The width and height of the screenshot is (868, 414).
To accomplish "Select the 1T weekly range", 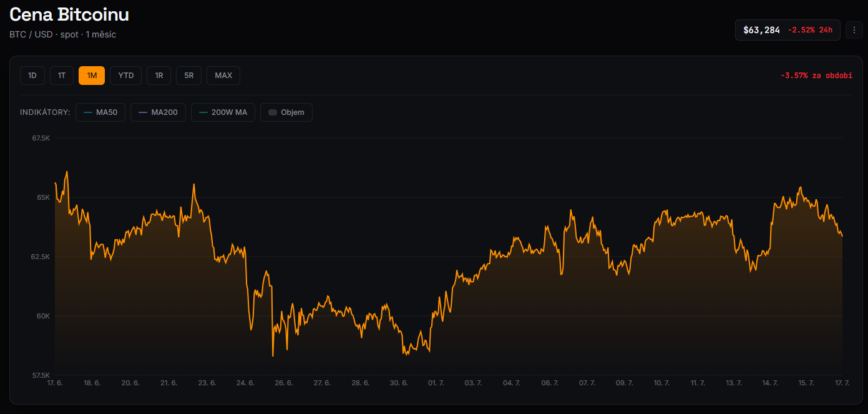I will pyautogui.click(x=62, y=76).
